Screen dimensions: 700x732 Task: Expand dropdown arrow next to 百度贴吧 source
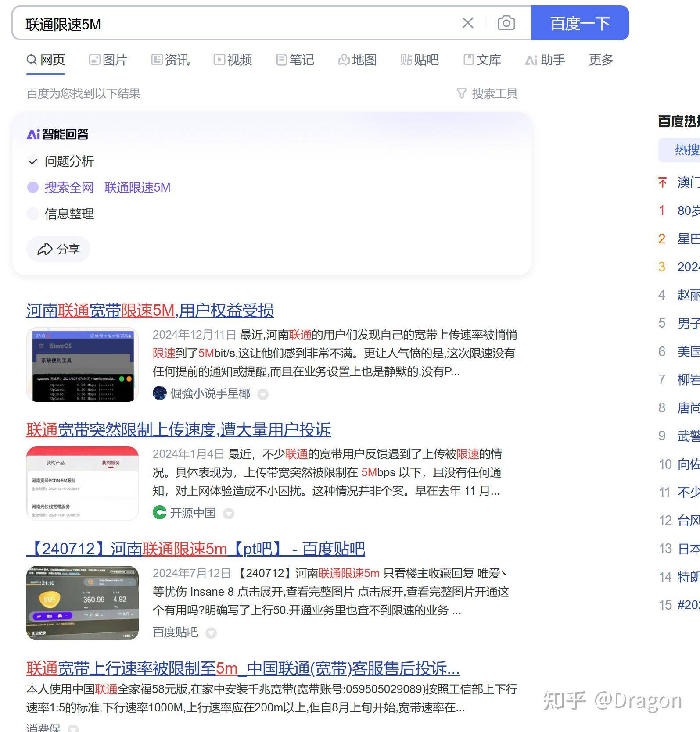click(211, 633)
